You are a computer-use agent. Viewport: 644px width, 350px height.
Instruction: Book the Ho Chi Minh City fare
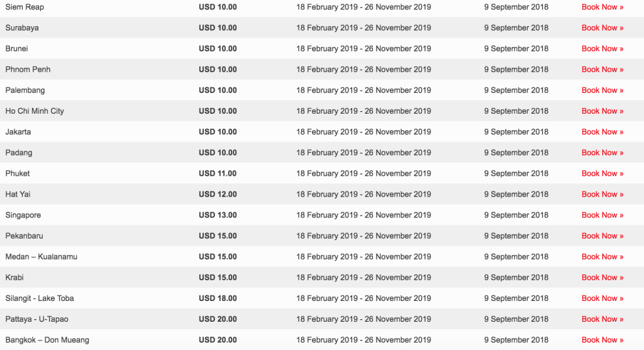602,111
